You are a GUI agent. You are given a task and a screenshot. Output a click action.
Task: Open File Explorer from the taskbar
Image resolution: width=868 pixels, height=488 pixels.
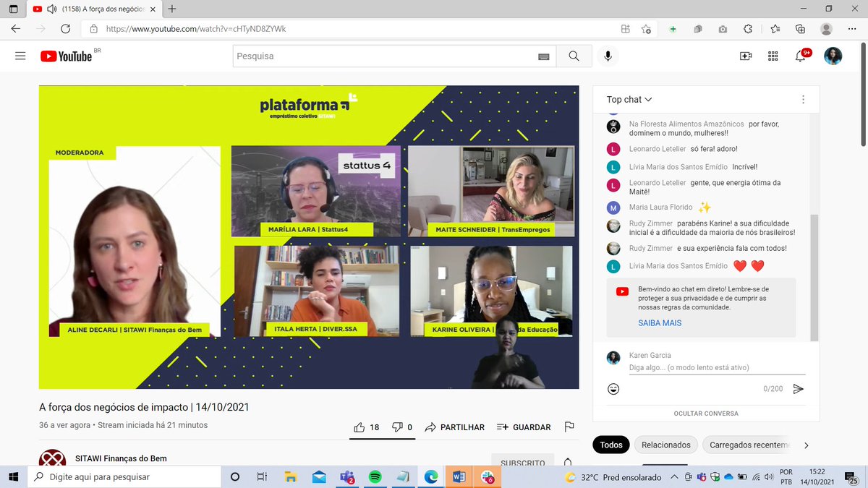[292, 477]
